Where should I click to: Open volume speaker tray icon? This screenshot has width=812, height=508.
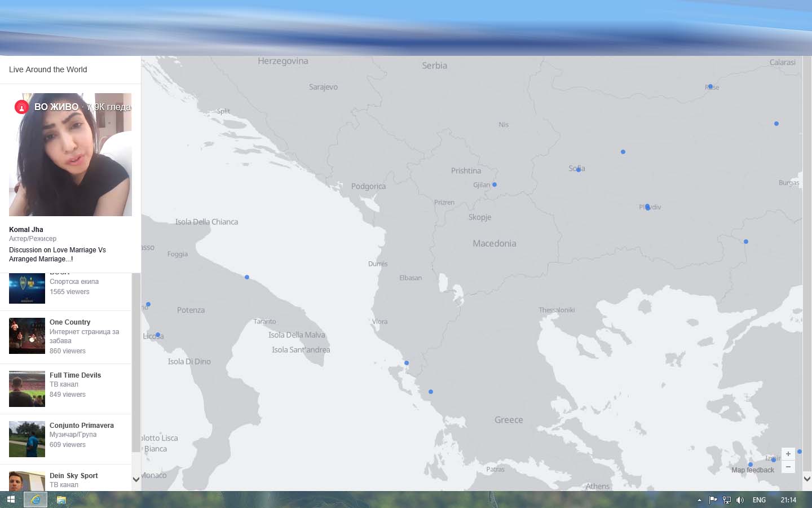(x=740, y=500)
